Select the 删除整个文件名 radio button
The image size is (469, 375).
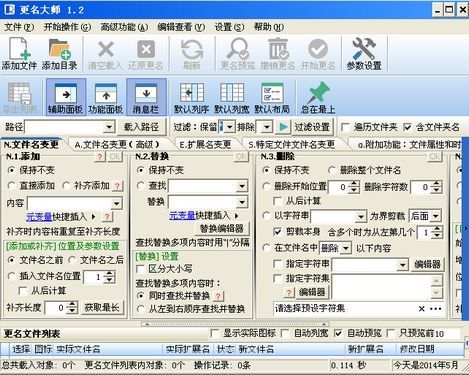click(331, 170)
